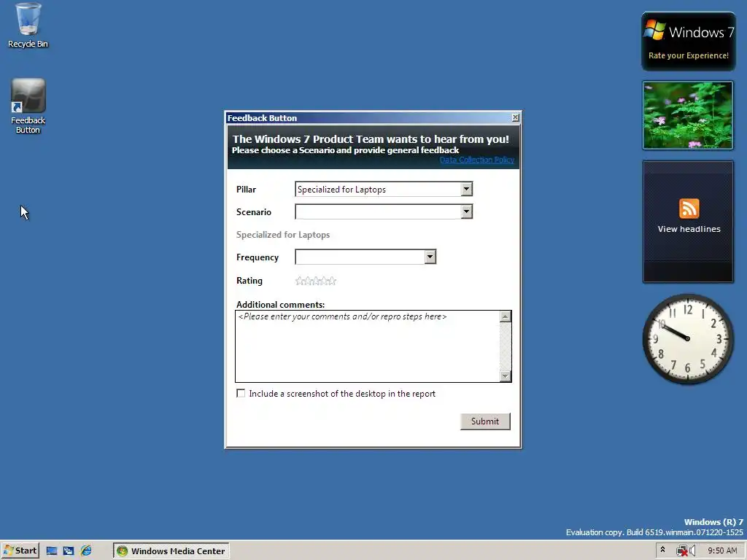This screenshot has height=560, width=747.
Task: Click into the Additional comments text box
Action: 368,346
